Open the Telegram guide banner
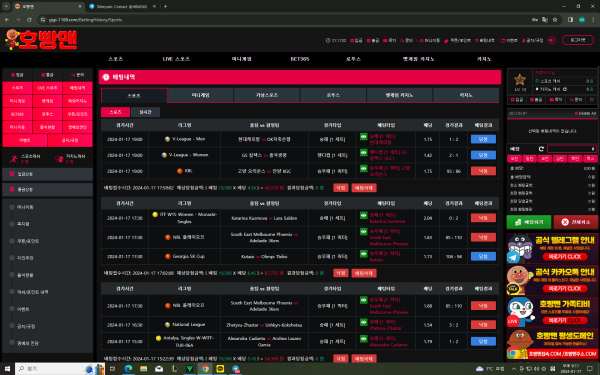Viewport: 600px width, 375px height. click(x=552, y=248)
